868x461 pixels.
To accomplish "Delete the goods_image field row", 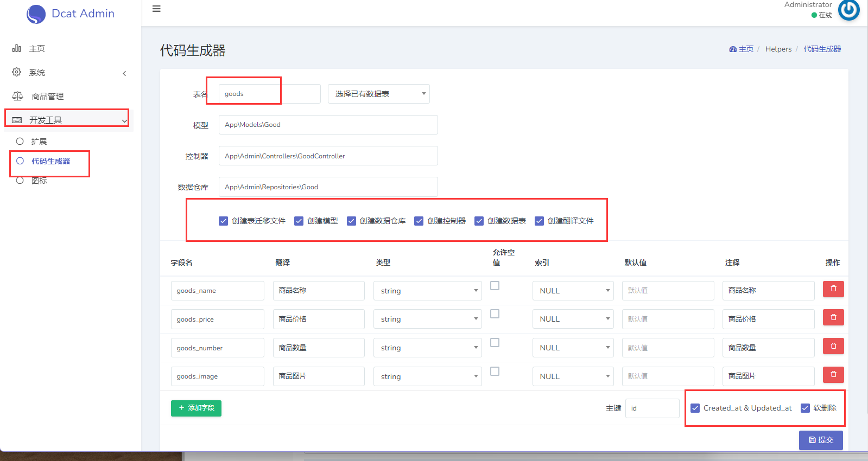I will click(833, 374).
